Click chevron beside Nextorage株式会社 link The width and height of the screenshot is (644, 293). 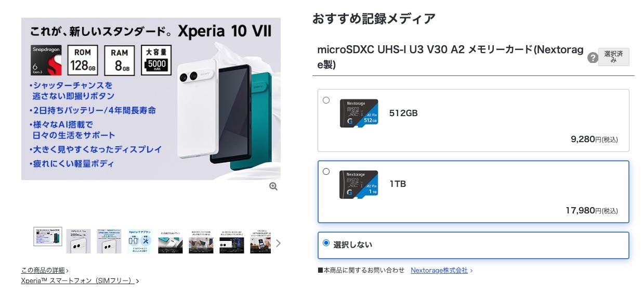471,271
